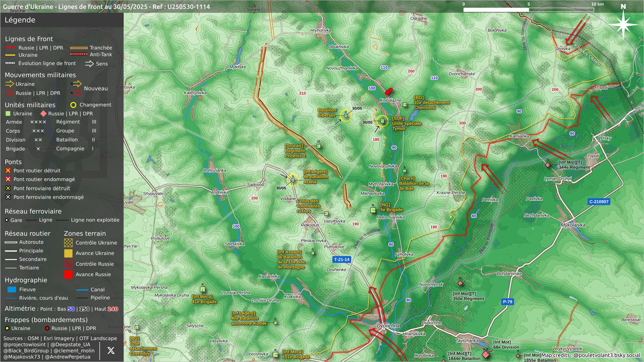Image resolution: width=644 pixels, height=362 pixels.
Task: Click the Rohozianka village label
Action: click(x=215, y=170)
